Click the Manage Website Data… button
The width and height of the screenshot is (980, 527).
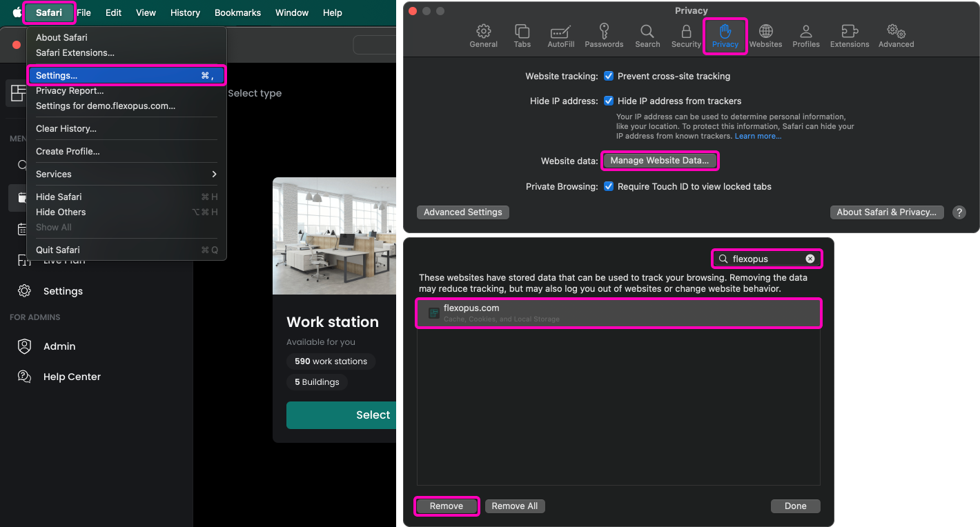(659, 161)
